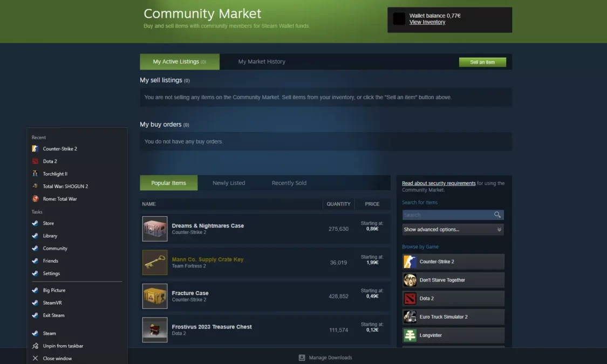The width and height of the screenshot is (607, 364).
Task: Click the Manage Downloads icon
Action: tap(302, 358)
